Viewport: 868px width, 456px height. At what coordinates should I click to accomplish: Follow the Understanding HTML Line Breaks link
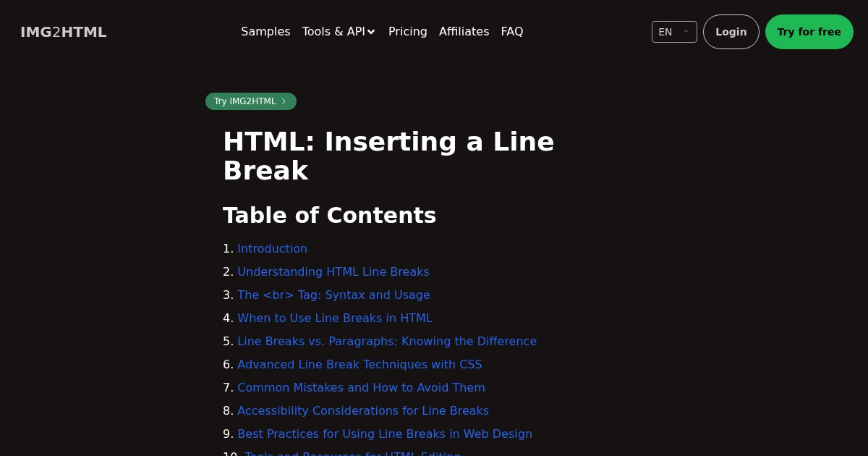(x=333, y=271)
